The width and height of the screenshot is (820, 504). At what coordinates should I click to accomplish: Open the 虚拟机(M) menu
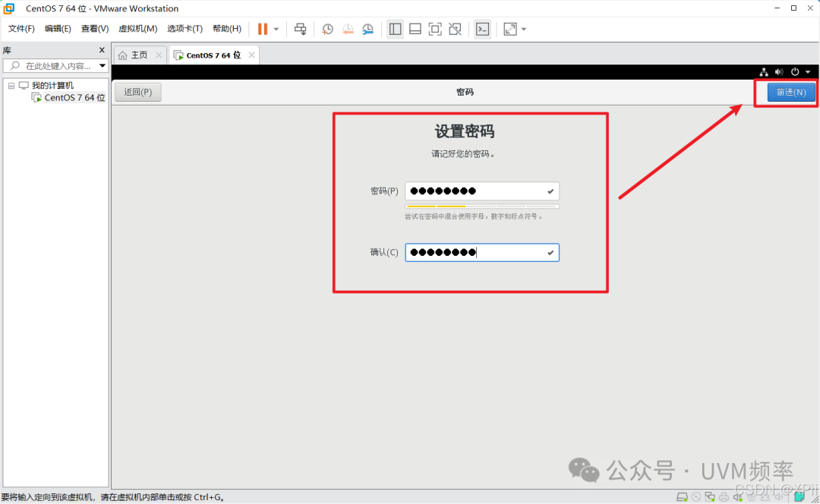[x=137, y=28]
